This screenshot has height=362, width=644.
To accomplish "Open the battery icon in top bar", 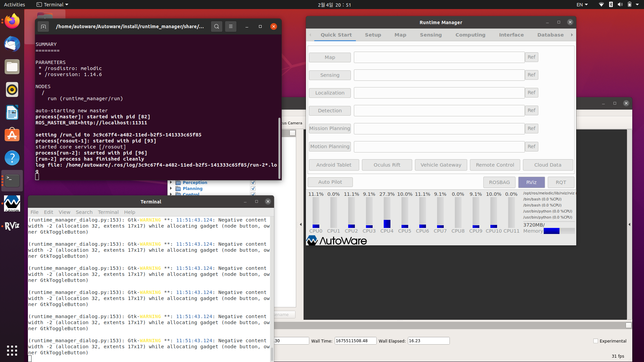I will point(630,5).
